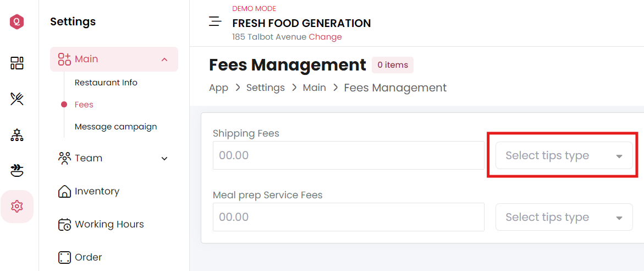
Task: Go to Settings in breadcrumb
Action: point(265,88)
